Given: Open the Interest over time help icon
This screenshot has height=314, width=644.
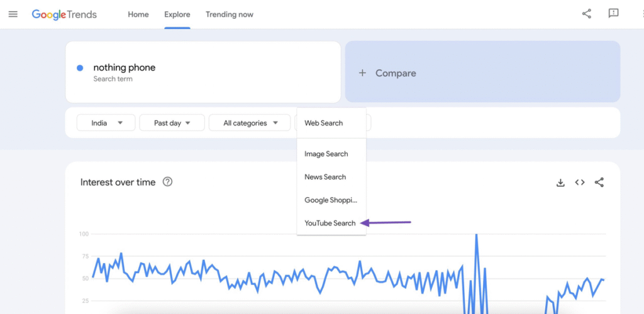Looking at the screenshot, I should tap(167, 182).
